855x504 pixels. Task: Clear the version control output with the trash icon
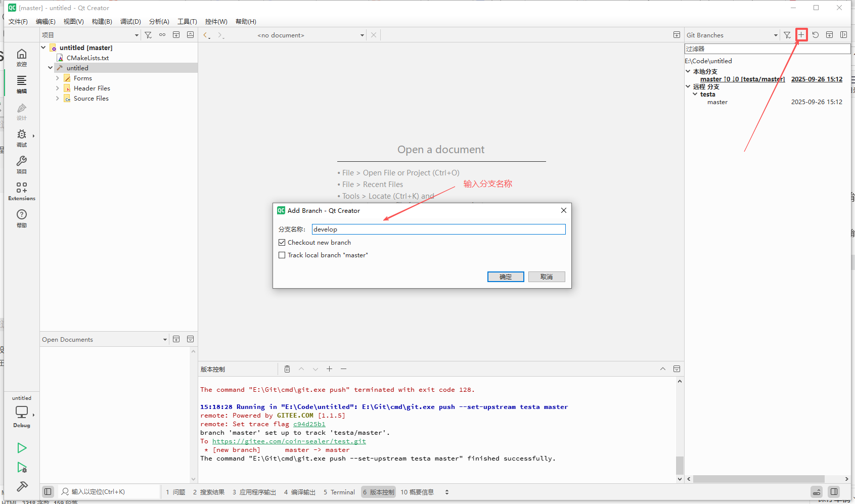tap(287, 369)
